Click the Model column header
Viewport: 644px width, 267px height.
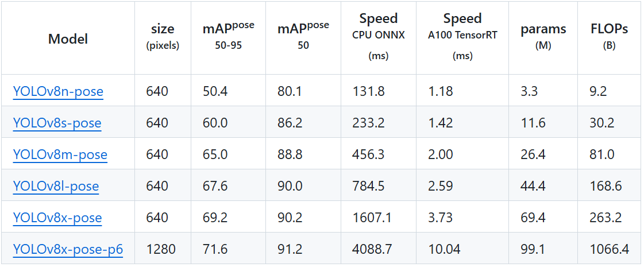[x=68, y=39]
